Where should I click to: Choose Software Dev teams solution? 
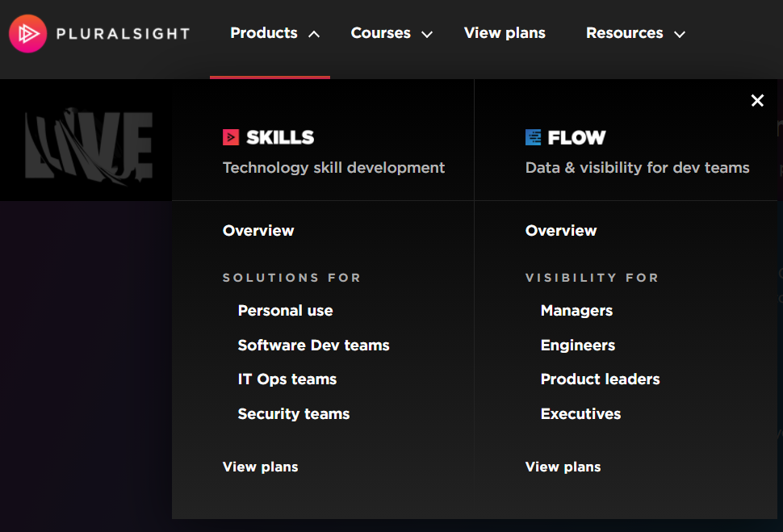click(x=313, y=346)
